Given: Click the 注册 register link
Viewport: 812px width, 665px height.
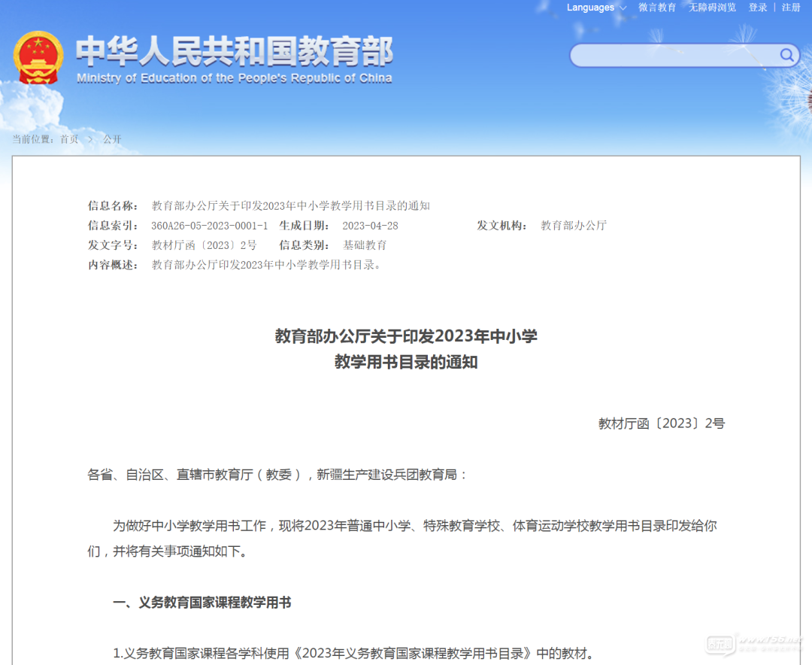Looking at the screenshot, I should 791,8.
